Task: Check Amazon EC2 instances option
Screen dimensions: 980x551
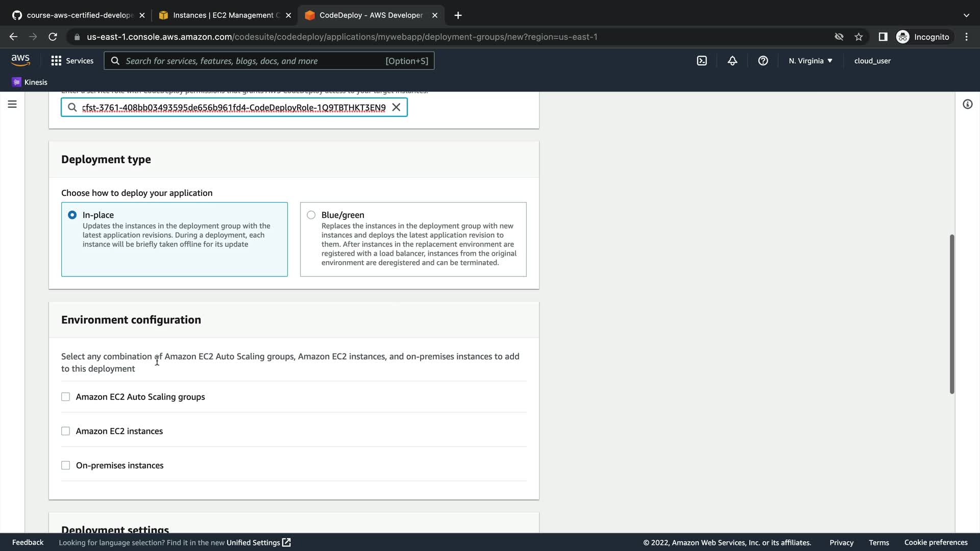Action: (x=65, y=431)
